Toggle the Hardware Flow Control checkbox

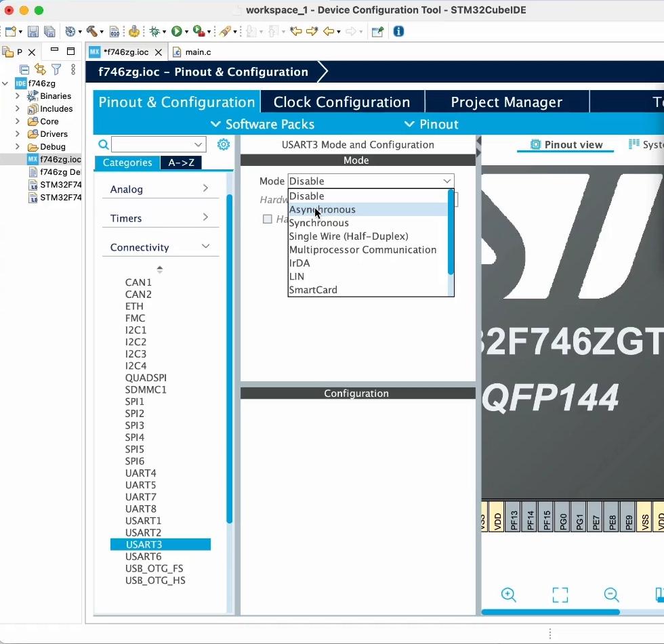(267, 219)
